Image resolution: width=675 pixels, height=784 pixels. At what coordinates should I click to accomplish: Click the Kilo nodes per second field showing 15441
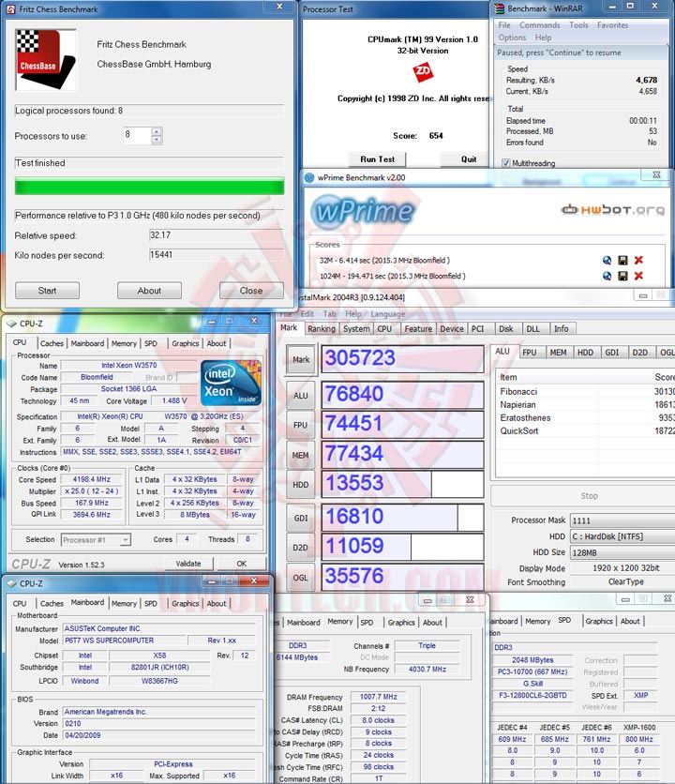(216, 255)
